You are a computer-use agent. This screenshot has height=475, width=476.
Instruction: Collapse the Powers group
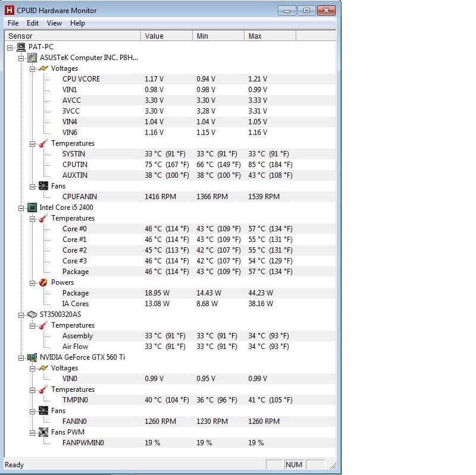coord(33,283)
